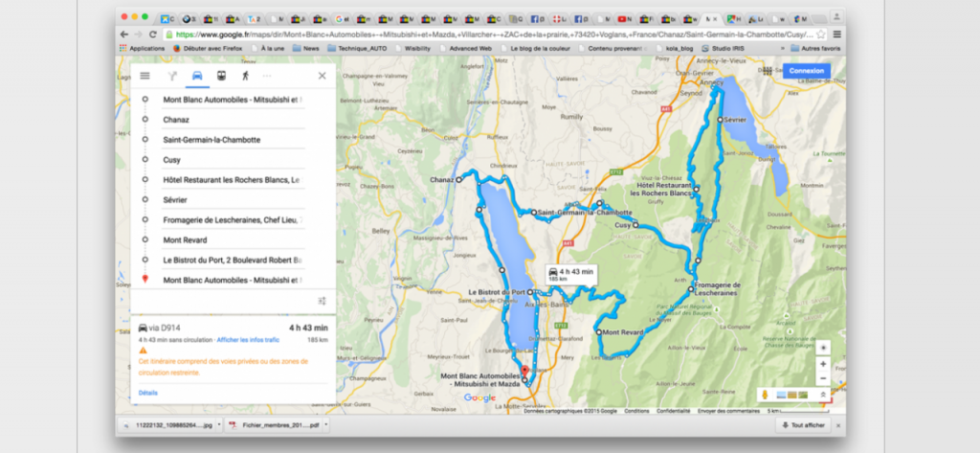
Task: Select the walking mode
Action: 245,76
